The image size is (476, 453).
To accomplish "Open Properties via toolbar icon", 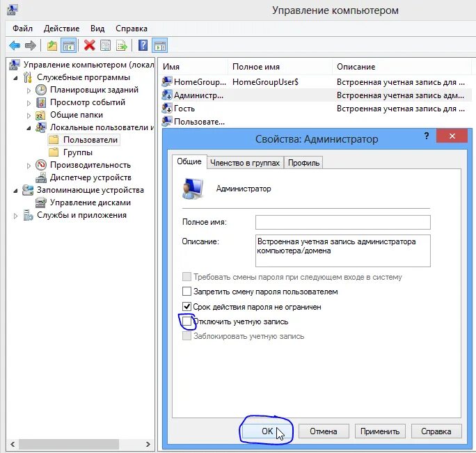I will click(x=105, y=46).
